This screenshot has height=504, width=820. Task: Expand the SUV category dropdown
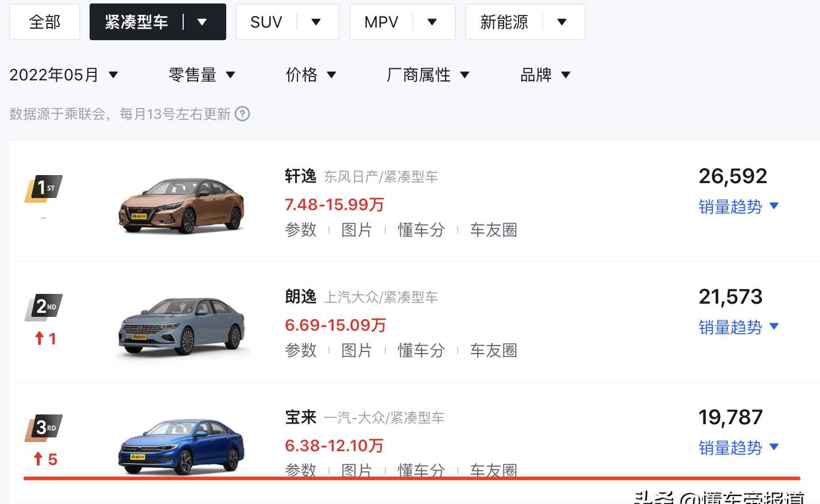click(316, 22)
